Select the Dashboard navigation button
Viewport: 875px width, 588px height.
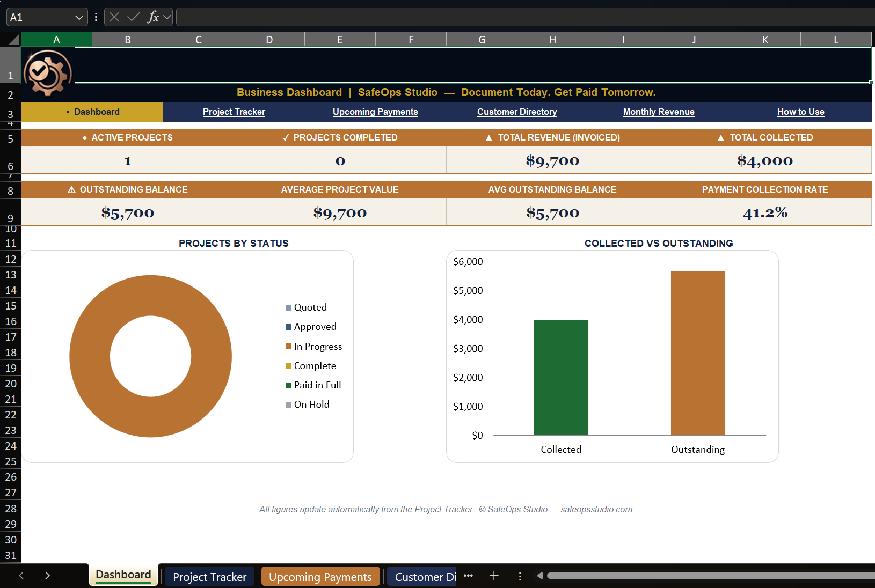pyautogui.click(x=92, y=112)
